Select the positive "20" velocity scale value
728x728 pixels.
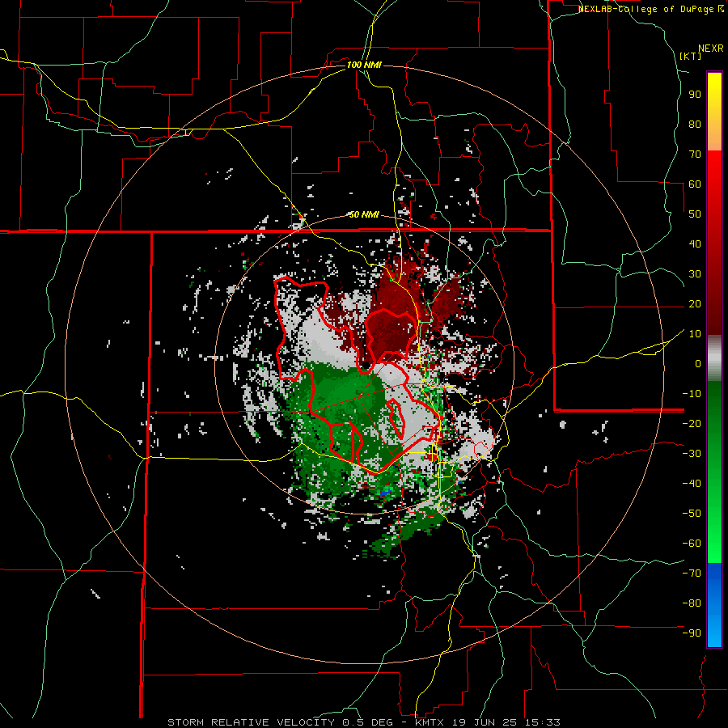pyautogui.click(x=695, y=304)
